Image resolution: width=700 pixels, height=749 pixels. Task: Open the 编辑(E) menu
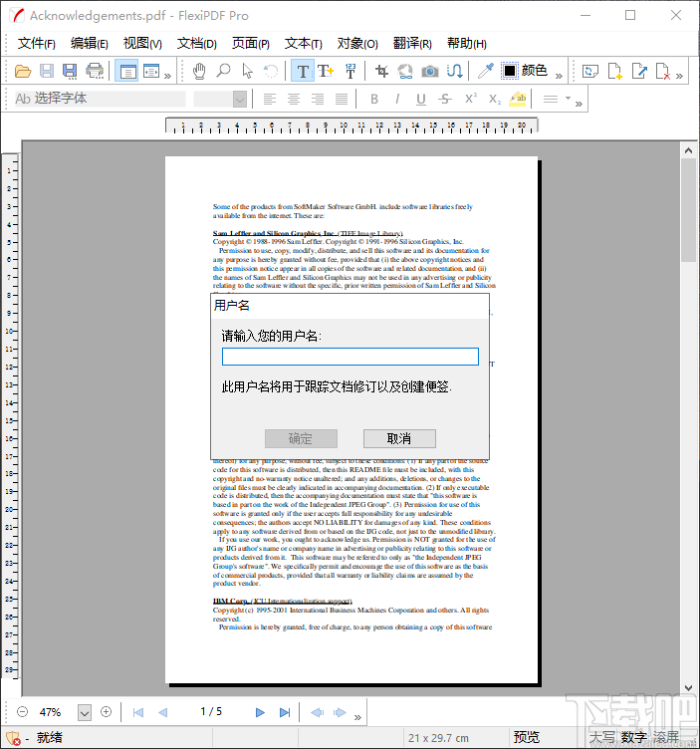pyautogui.click(x=90, y=44)
